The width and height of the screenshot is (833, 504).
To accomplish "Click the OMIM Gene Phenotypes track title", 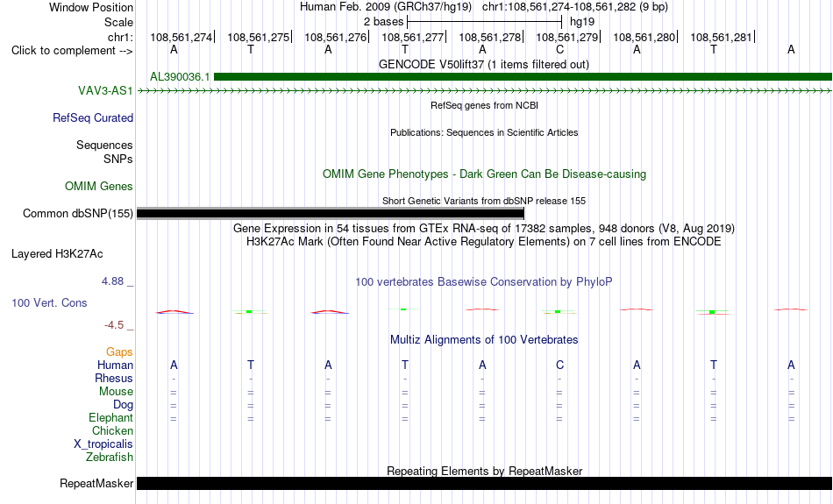I will coord(485,174).
